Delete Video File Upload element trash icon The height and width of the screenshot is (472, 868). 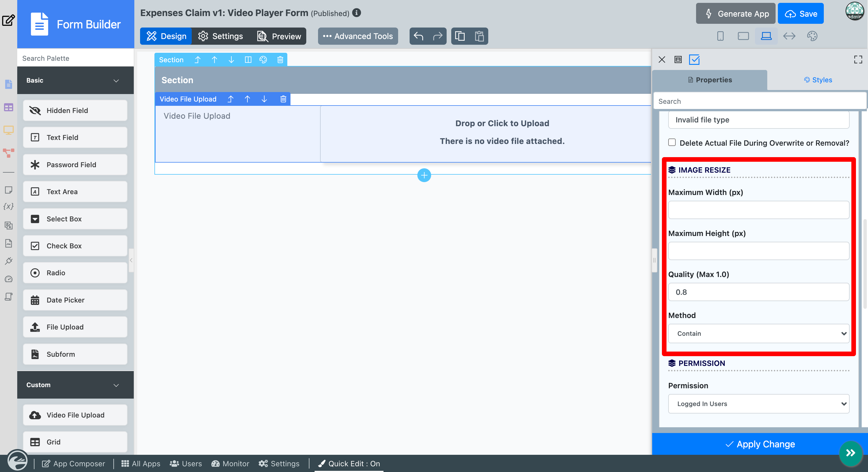[x=283, y=99]
